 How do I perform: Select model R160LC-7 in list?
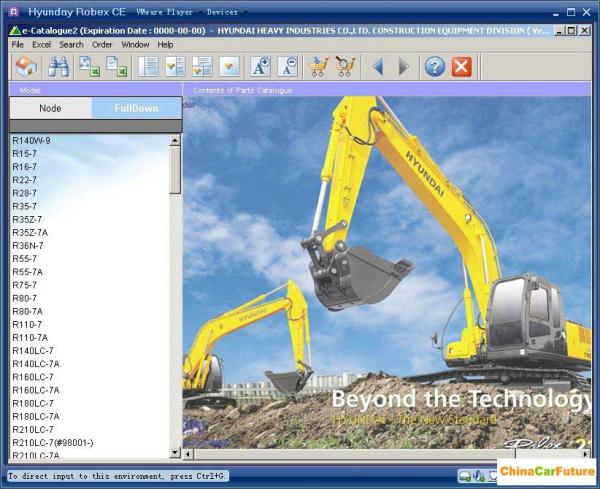click(x=33, y=377)
